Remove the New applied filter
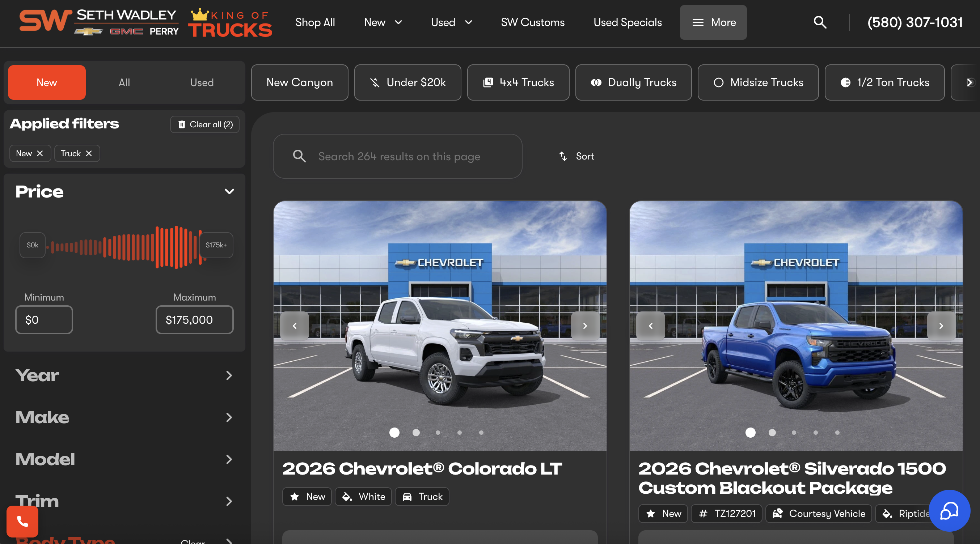The height and width of the screenshot is (544, 980). [40, 153]
